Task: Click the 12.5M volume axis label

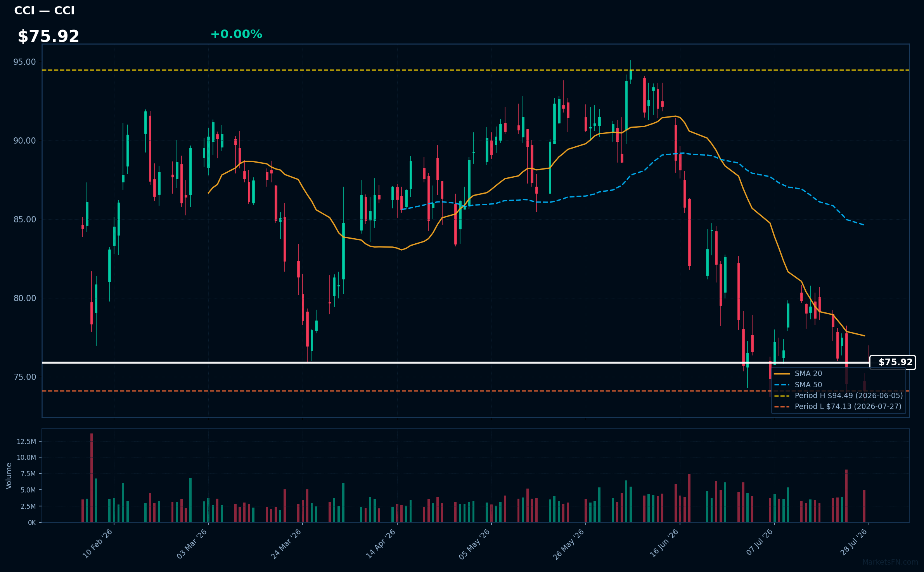Action: point(26,442)
